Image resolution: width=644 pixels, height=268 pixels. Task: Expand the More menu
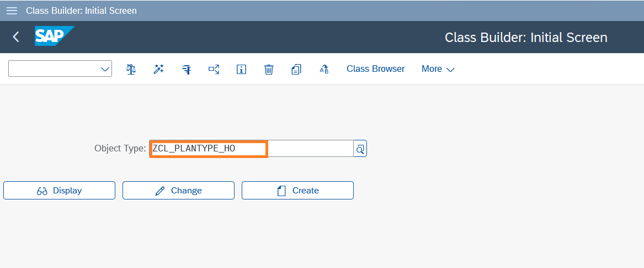[438, 69]
